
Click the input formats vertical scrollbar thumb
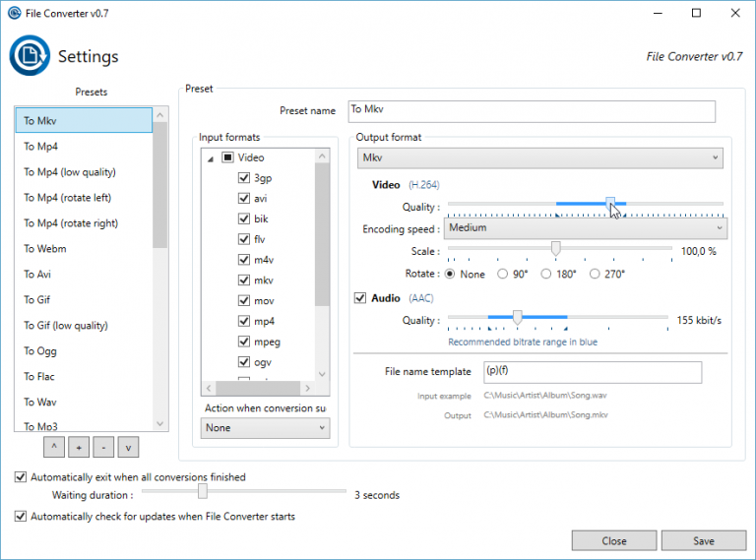[323, 234]
